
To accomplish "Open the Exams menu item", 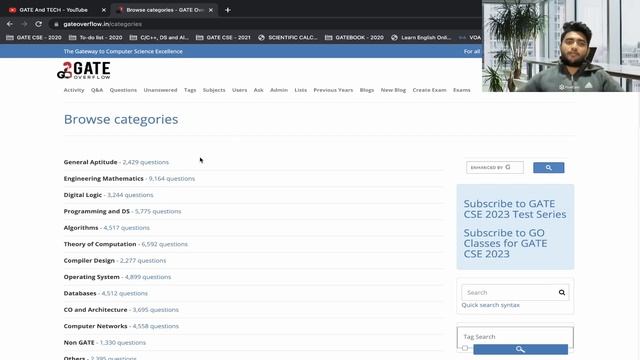I will (x=462, y=90).
